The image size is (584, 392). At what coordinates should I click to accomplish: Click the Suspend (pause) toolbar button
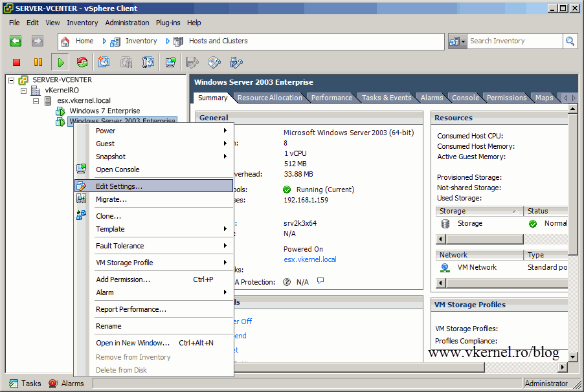(38, 62)
